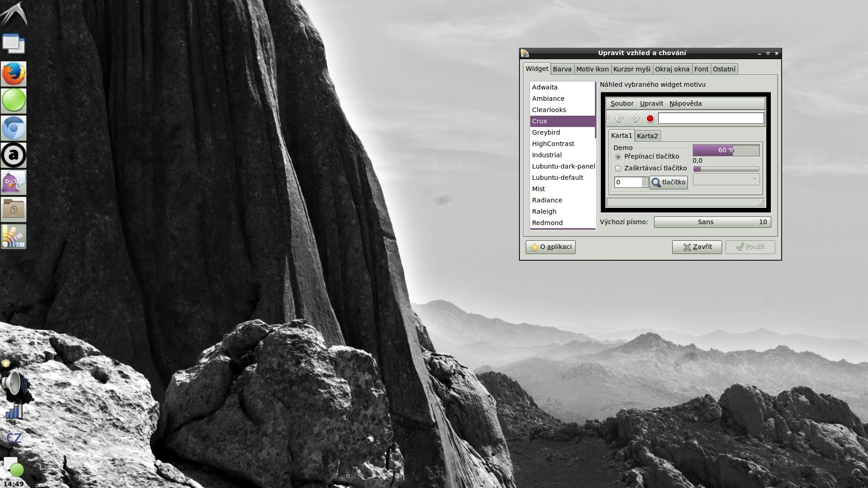Open the 'Soubor' menu in the widget preview
868x488 pixels.
[x=622, y=103]
